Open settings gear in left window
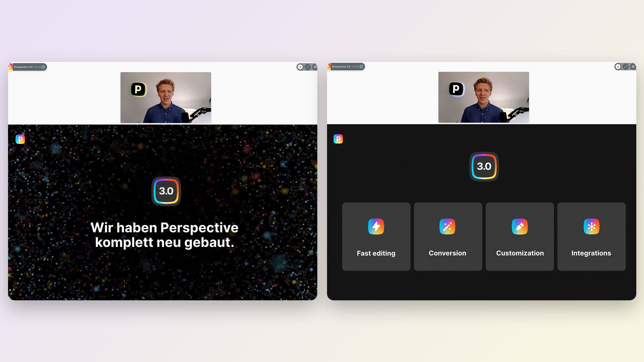The image size is (644, 362). (x=315, y=67)
